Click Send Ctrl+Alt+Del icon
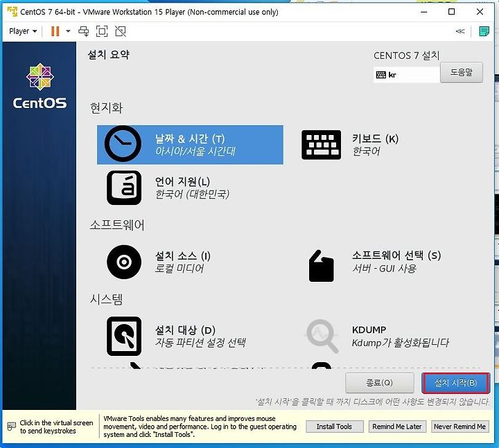 click(x=83, y=31)
